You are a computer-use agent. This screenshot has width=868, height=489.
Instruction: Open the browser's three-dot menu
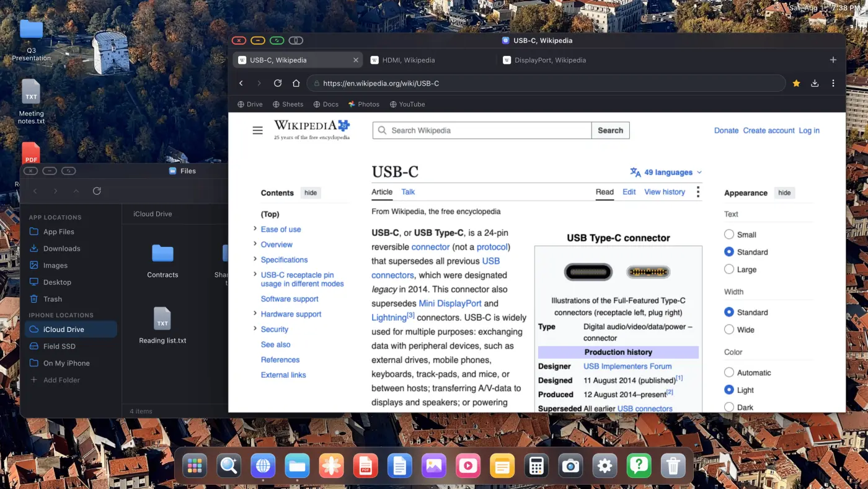833,83
